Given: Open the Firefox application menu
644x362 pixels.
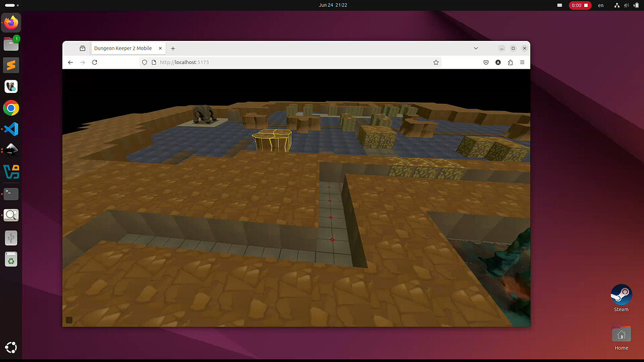Looking at the screenshot, I should click(523, 62).
